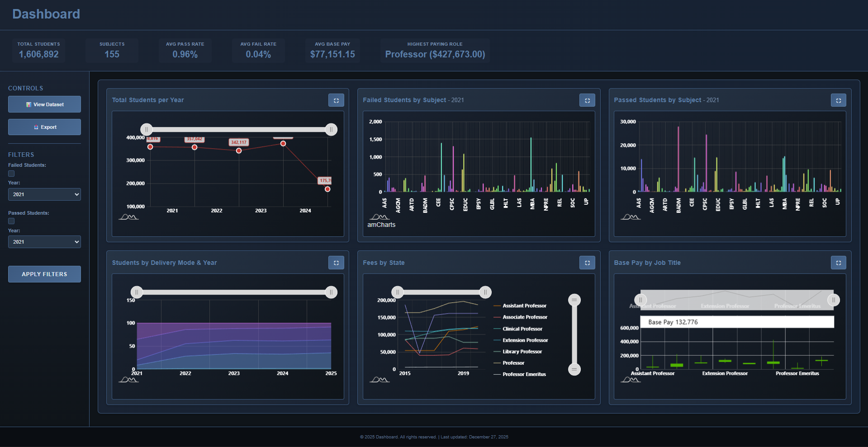Click the amCharts logo in Passed Students chart
Screen dimensions: 868x447
(x=631, y=217)
